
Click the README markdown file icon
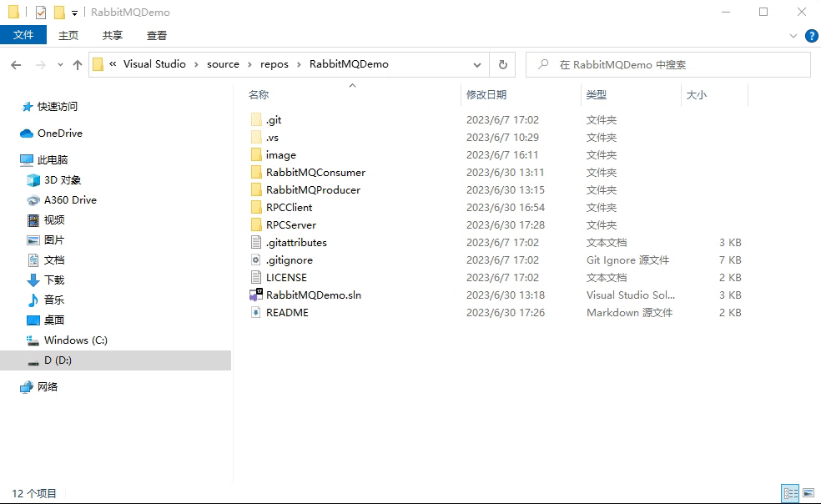click(256, 312)
